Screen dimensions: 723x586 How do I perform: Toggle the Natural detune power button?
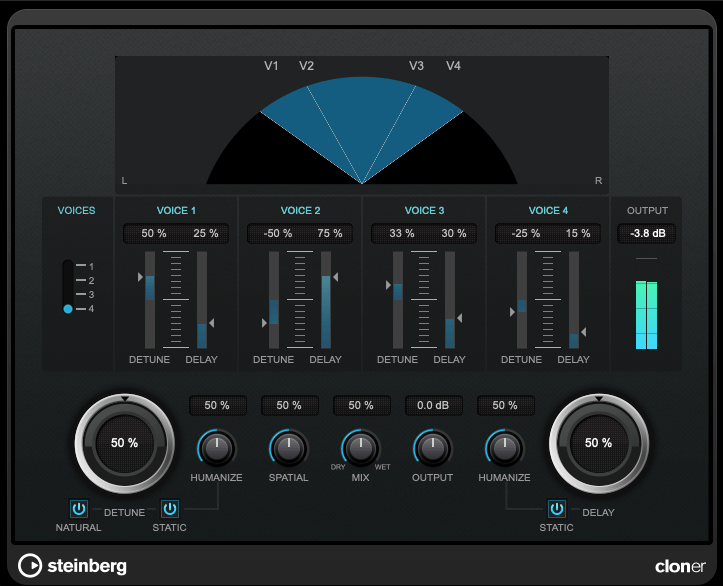coord(79,508)
